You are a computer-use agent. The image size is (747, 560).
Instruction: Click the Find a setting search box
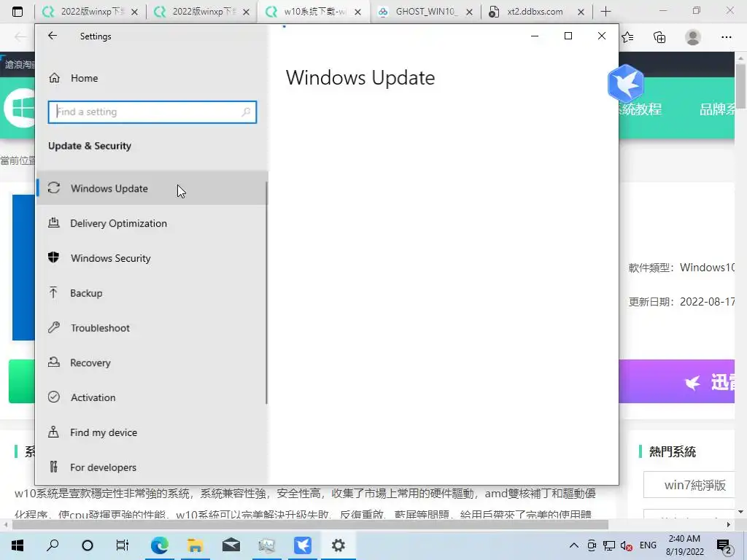click(x=152, y=112)
